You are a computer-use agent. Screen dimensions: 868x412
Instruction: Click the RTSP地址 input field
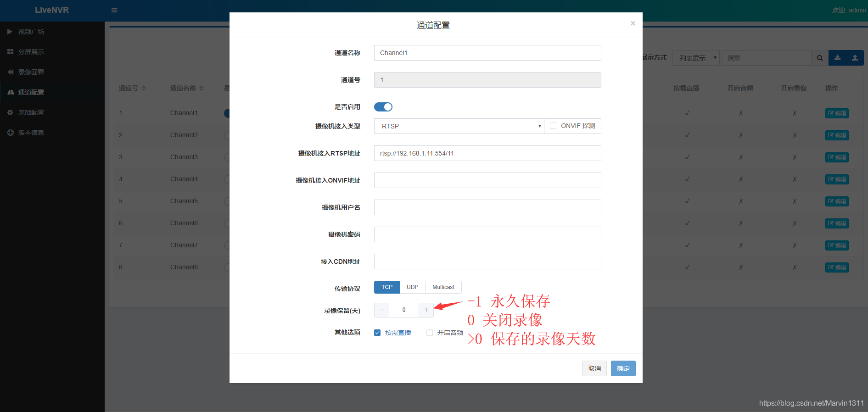487,153
